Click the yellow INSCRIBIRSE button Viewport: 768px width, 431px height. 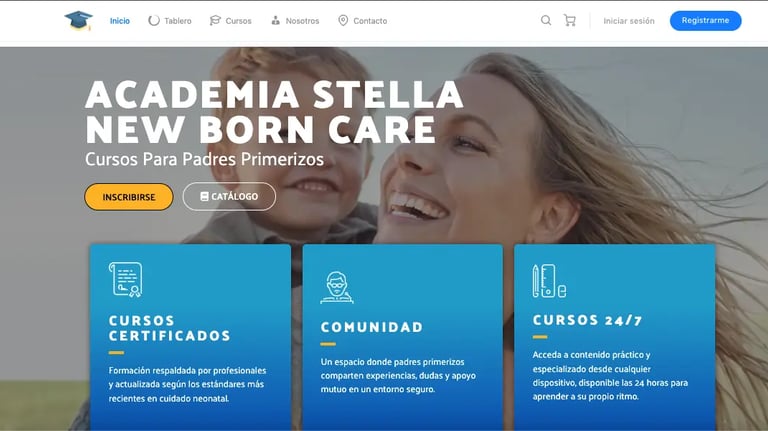click(129, 197)
